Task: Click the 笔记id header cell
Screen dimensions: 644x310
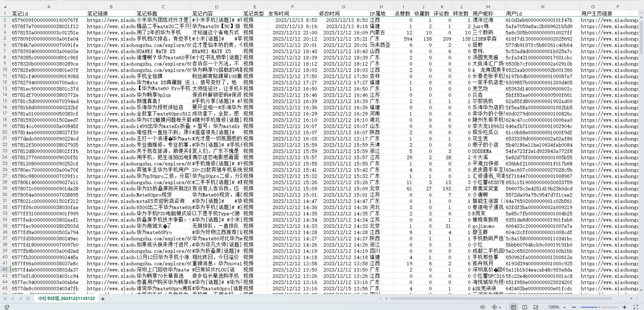Action: (49, 14)
